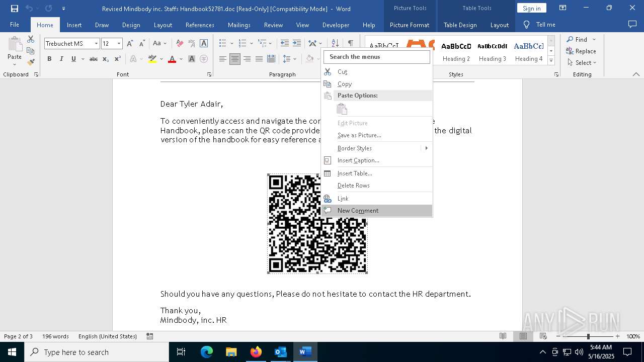
Task: Center align the paragraph
Action: pos(235,59)
